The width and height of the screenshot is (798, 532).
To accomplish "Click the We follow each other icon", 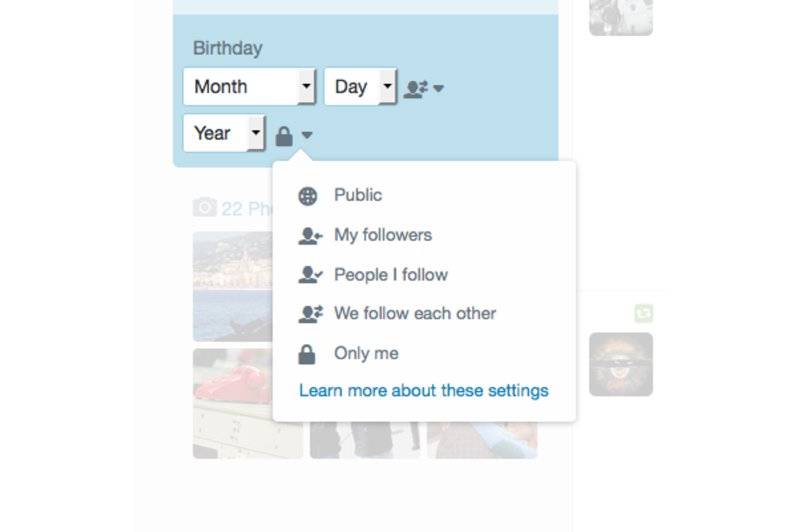I will click(x=309, y=314).
